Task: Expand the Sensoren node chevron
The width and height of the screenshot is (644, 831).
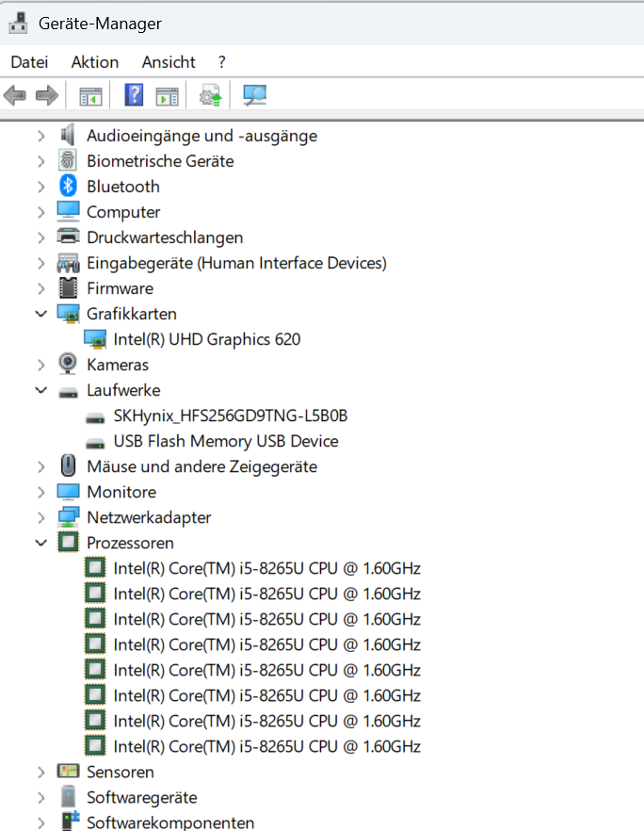Action: (x=41, y=773)
